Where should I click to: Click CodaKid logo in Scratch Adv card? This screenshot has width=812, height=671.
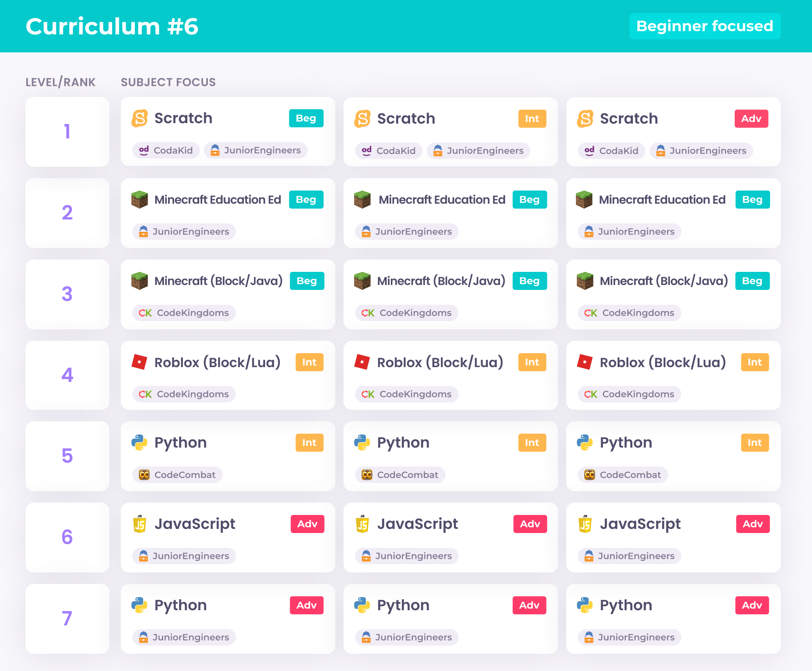[x=589, y=151]
